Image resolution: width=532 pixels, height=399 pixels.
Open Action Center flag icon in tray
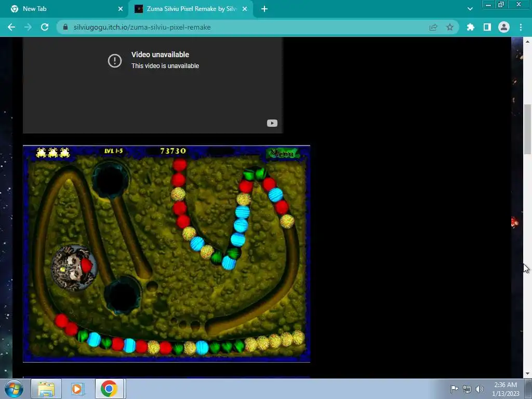454,389
